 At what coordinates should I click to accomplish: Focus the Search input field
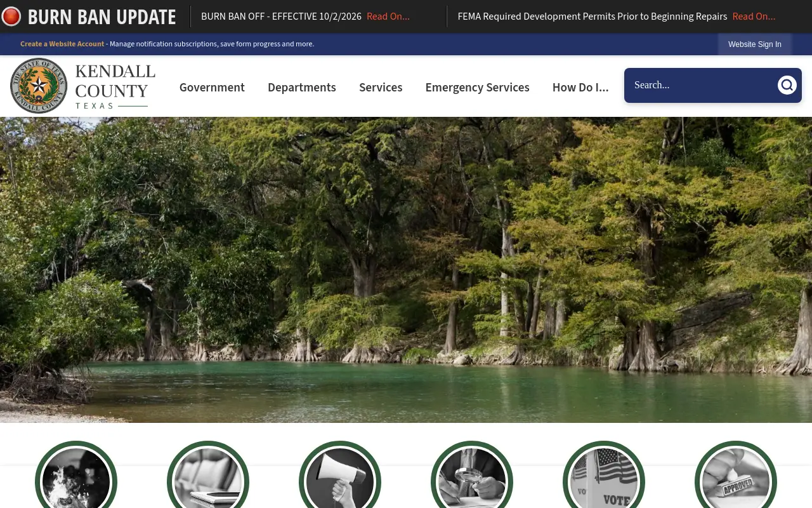coord(701,85)
